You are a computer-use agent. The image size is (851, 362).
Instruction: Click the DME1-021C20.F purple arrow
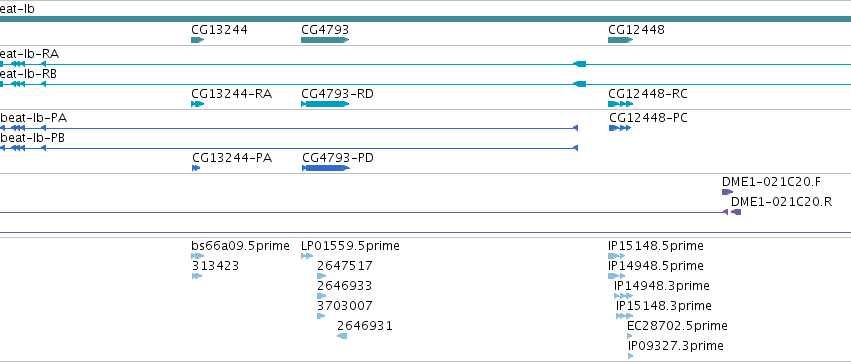tap(727, 192)
